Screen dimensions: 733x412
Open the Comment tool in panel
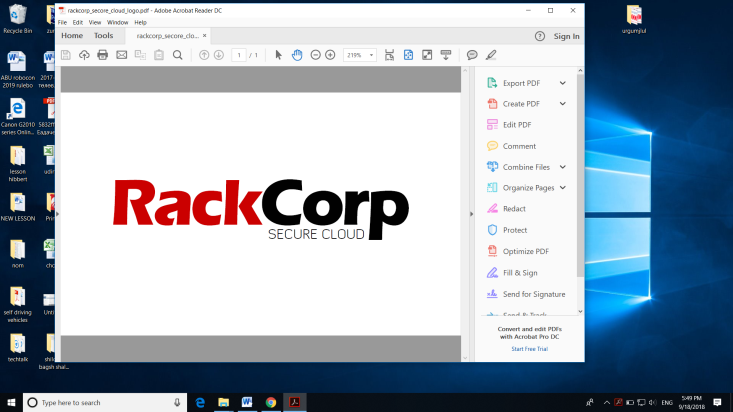point(519,146)
